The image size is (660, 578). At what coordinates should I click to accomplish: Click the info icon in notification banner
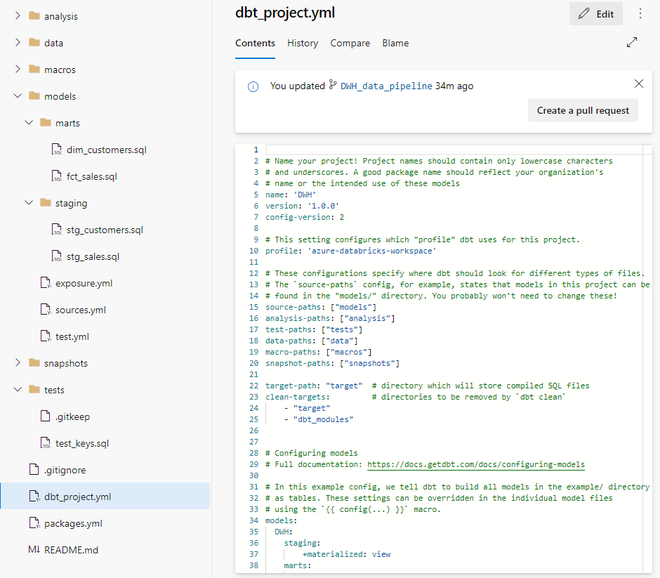point(253,86)
